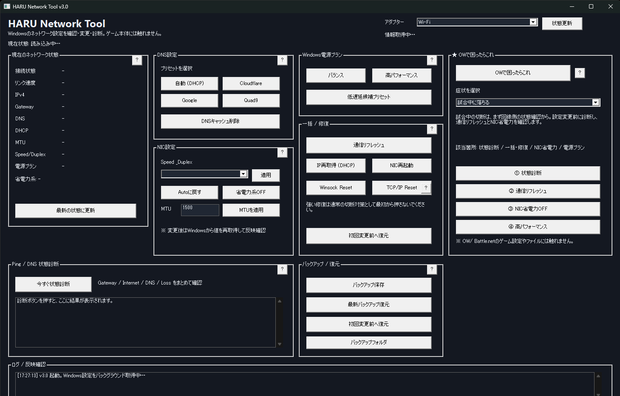Apply the Google DNS preset
This screenshot has width=620, height=396.
pyautogui.click(x=189, y=100)
